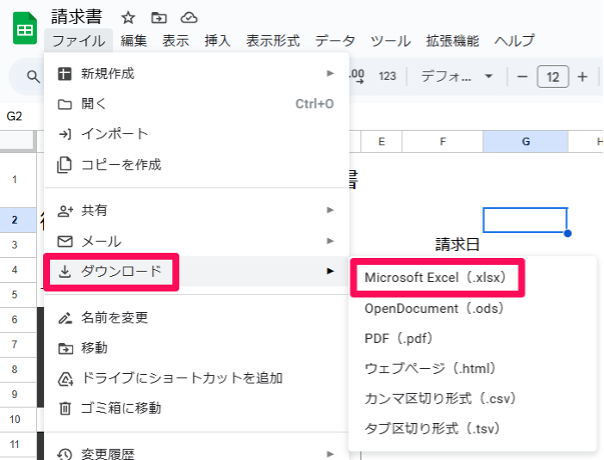Click the Google Sheets home logo

click(25, 29)
